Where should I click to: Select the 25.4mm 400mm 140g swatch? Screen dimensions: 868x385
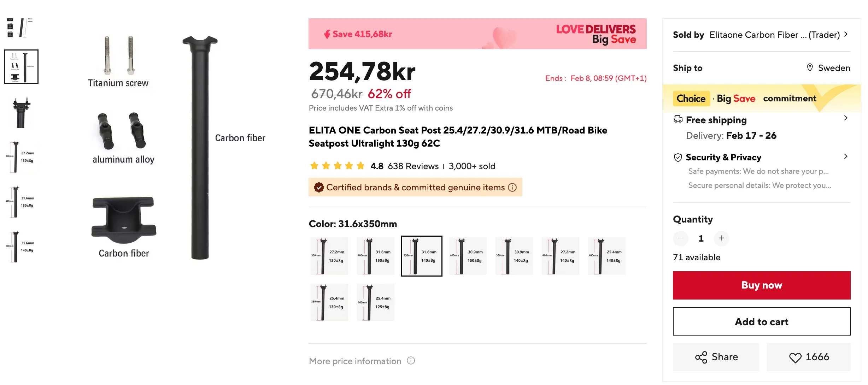pos(606,256)
